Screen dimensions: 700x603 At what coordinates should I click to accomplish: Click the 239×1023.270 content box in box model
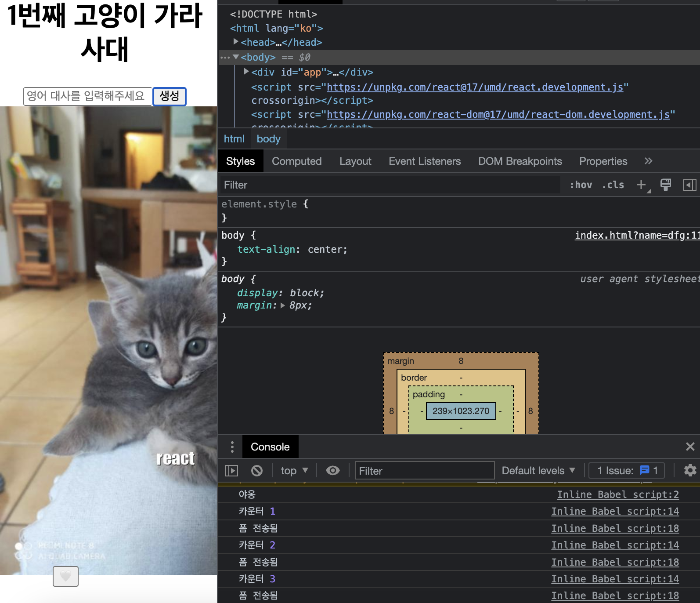click(x=461, y=411)
